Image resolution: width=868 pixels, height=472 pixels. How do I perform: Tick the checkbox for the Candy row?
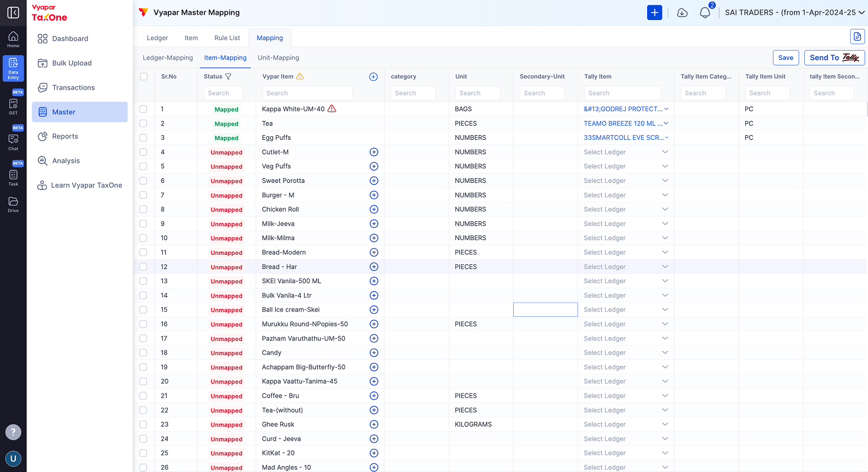coord(143,353)
